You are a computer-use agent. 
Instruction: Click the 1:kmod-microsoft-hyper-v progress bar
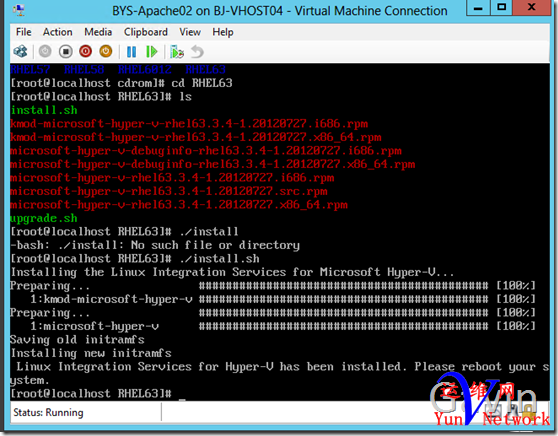tap(343, 299)
